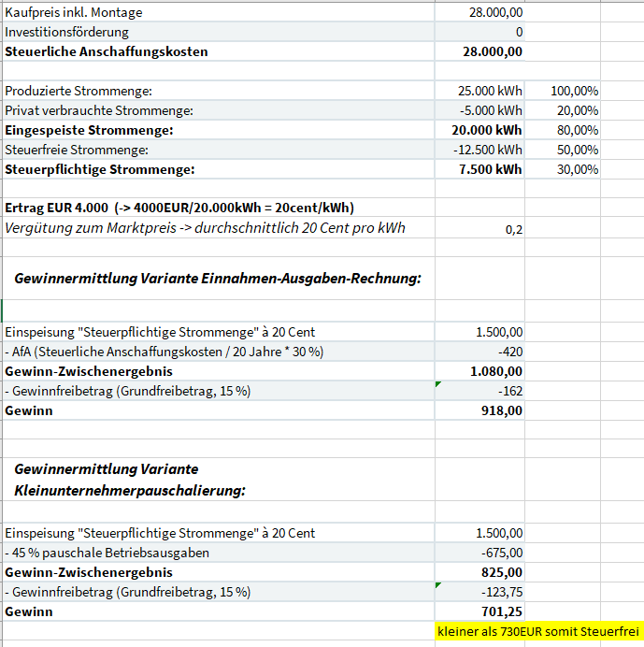This screenshot has height=647, width=644.
Task: Select the 30,00% percentage cell
Action: [x=563, y=169]
